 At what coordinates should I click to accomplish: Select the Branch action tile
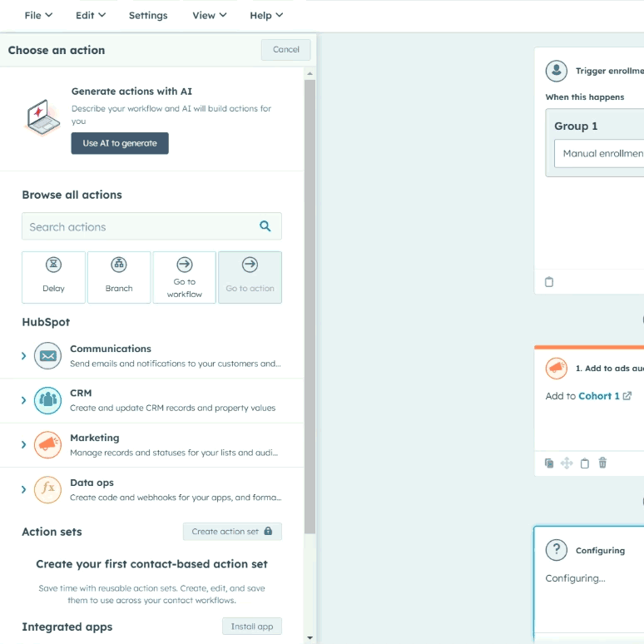point(119,277)
